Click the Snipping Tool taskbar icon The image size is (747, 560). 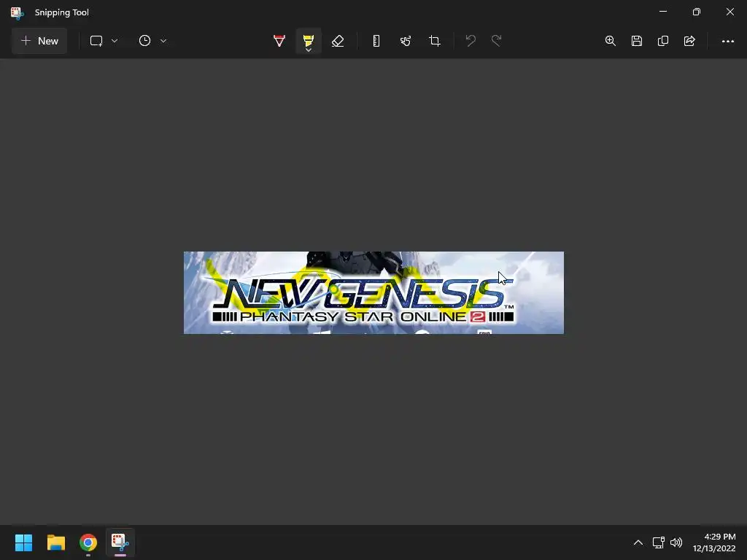coord(120,542)
